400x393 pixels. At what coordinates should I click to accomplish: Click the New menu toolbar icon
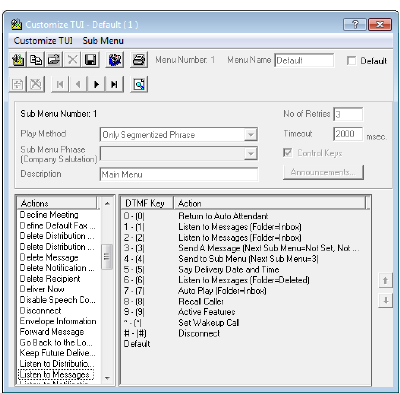18,60
